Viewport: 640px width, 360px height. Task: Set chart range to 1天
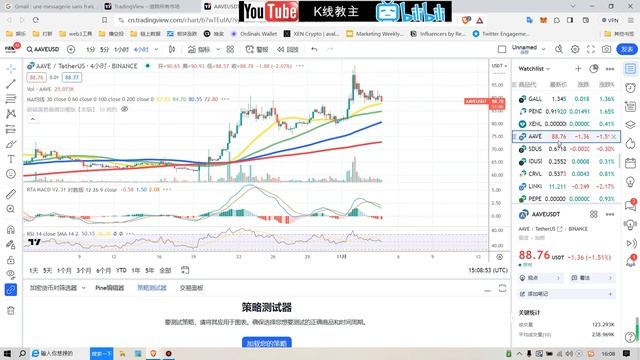pos(33,270)
